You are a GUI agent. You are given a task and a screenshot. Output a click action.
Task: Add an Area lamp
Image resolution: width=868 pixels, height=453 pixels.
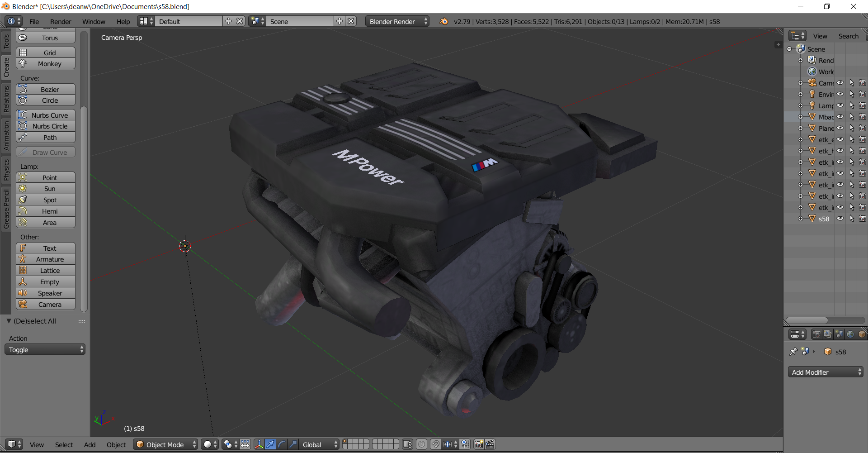(x=46, y=223)
